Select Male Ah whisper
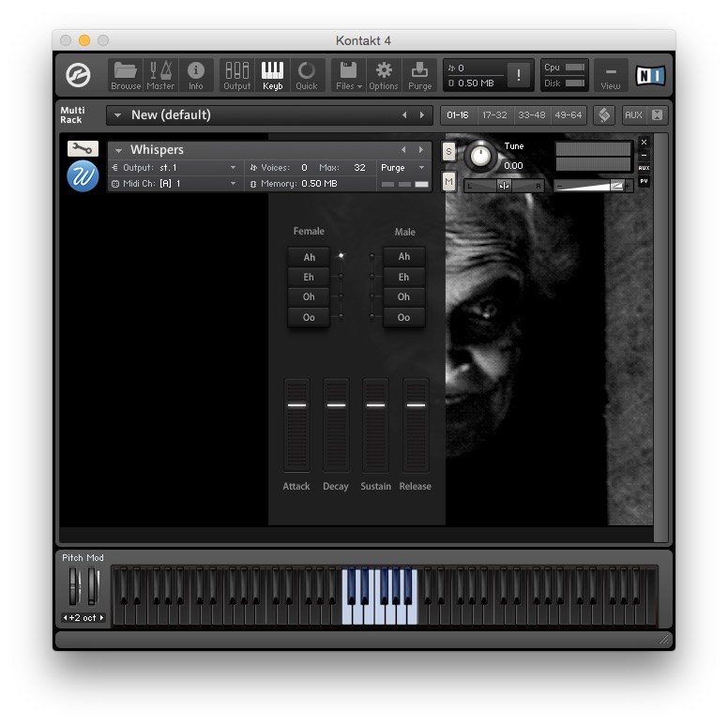This screenshot has width=728, height=726. click(x=404, y=257)
